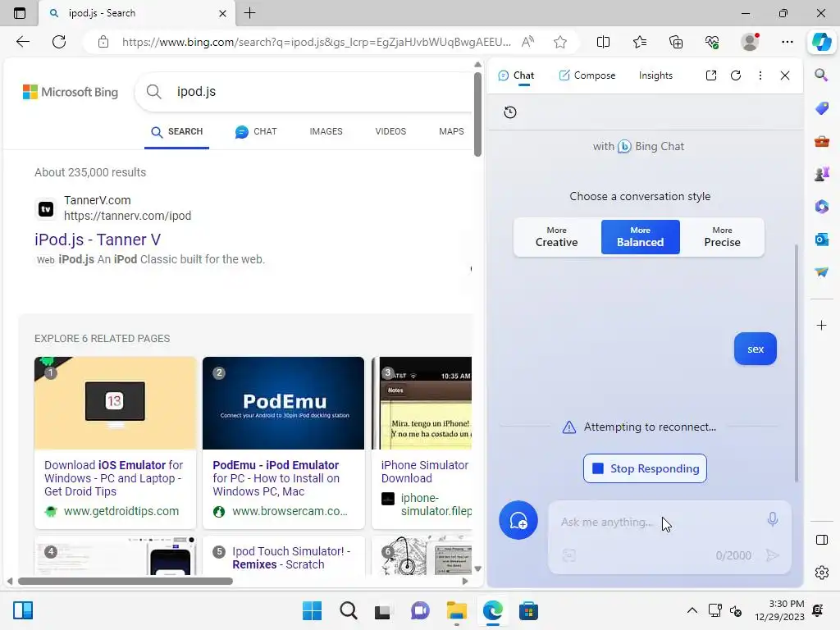
Task: Refresh the Bing page
Action: tap(59, 42)
